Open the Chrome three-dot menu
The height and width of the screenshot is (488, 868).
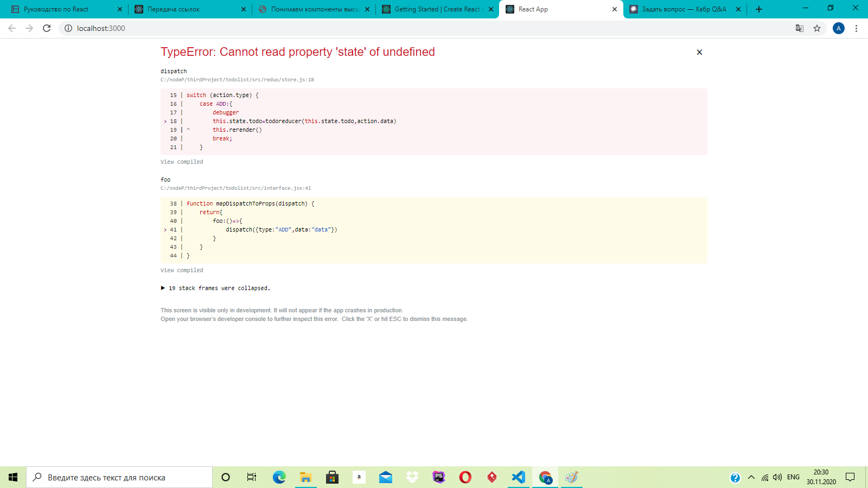point(856,28)
